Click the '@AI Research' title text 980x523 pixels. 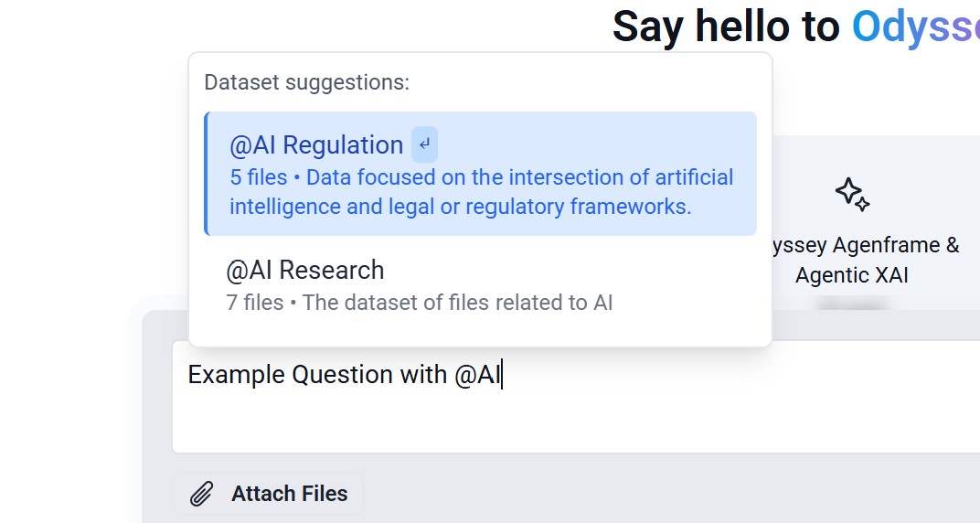click(305, 271)
